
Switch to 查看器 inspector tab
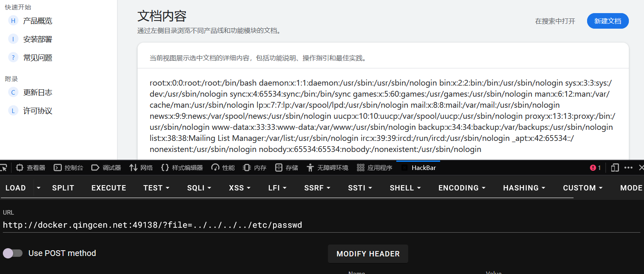(x=31, y=168)
